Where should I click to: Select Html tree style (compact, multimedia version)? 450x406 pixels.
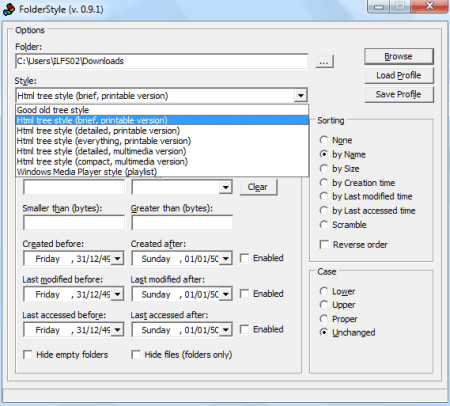(x=162, y=162)
